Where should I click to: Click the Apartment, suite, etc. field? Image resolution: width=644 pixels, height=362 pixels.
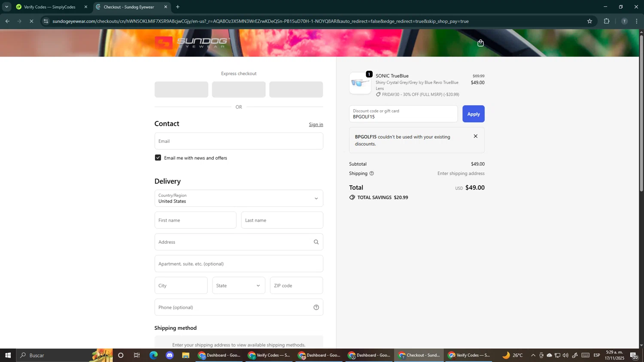(239, 264)
